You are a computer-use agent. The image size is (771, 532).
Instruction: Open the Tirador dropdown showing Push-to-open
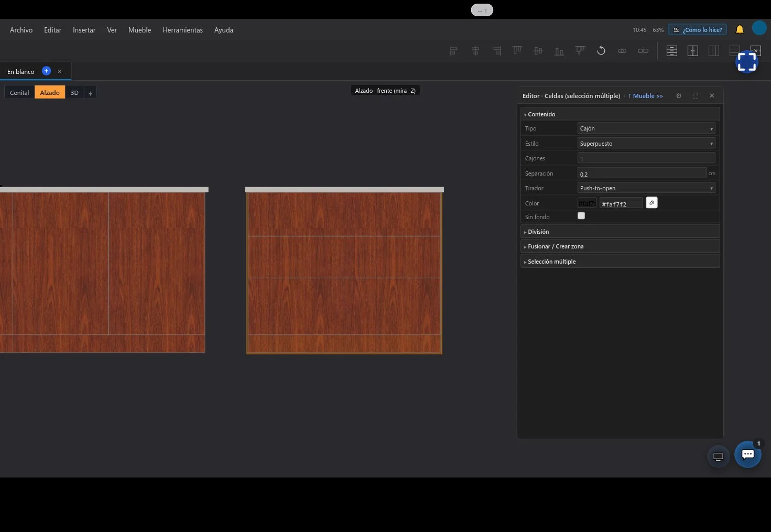pos(646,188)
